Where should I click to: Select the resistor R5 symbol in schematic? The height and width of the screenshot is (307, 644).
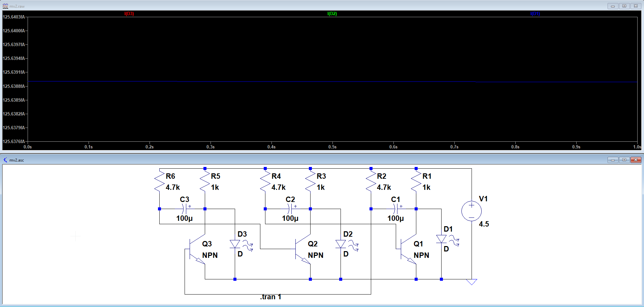[205, 182]
